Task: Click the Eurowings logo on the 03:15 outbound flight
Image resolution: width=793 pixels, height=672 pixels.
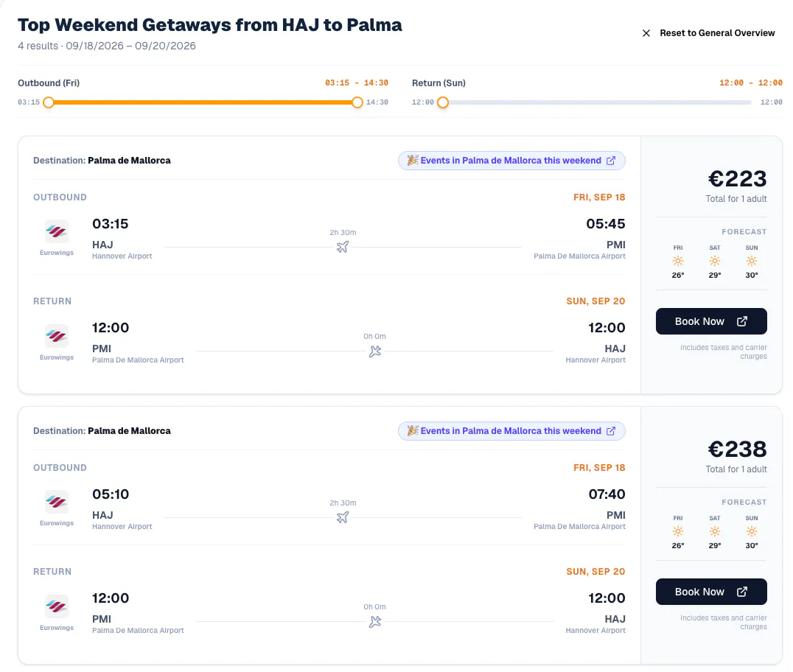Action: pos(57,232)
